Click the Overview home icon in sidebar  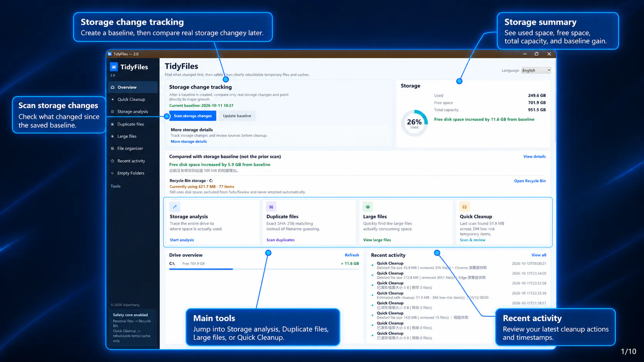(113, 87)
